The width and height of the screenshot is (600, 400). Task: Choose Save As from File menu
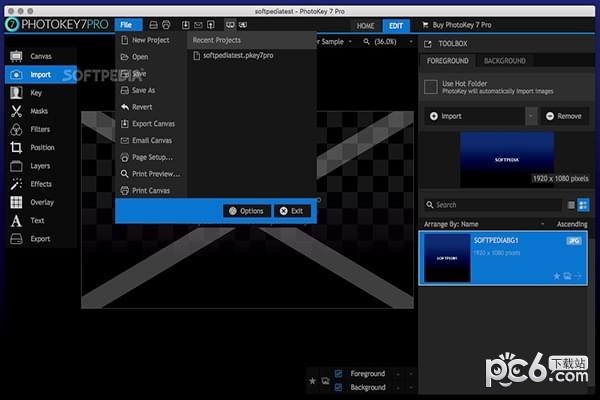tap(151, 90)
